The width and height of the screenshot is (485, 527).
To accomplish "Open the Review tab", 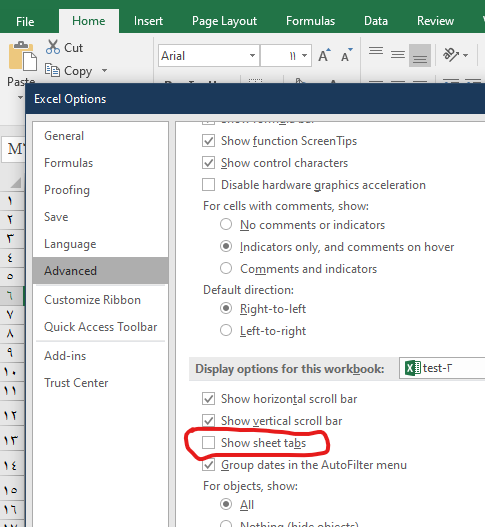I will point(436,21).
